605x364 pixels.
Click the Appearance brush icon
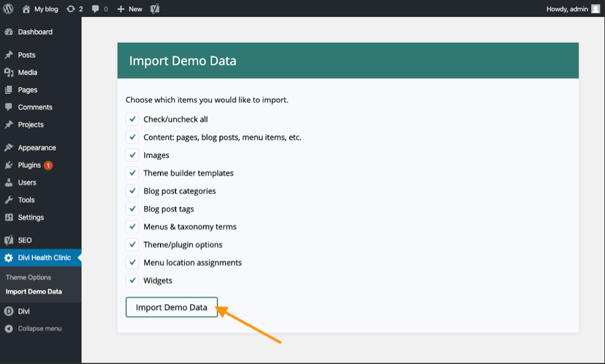point(9,148)
